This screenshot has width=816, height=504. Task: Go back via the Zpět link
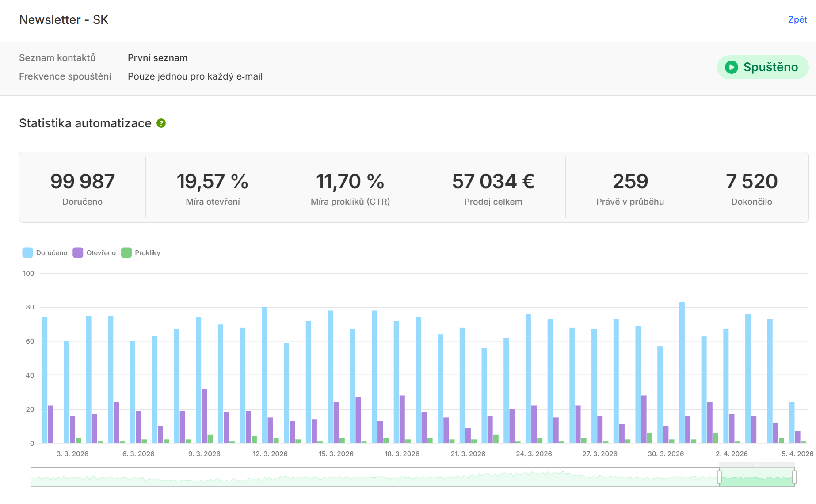pyautogui.click(x=797, y=19)
